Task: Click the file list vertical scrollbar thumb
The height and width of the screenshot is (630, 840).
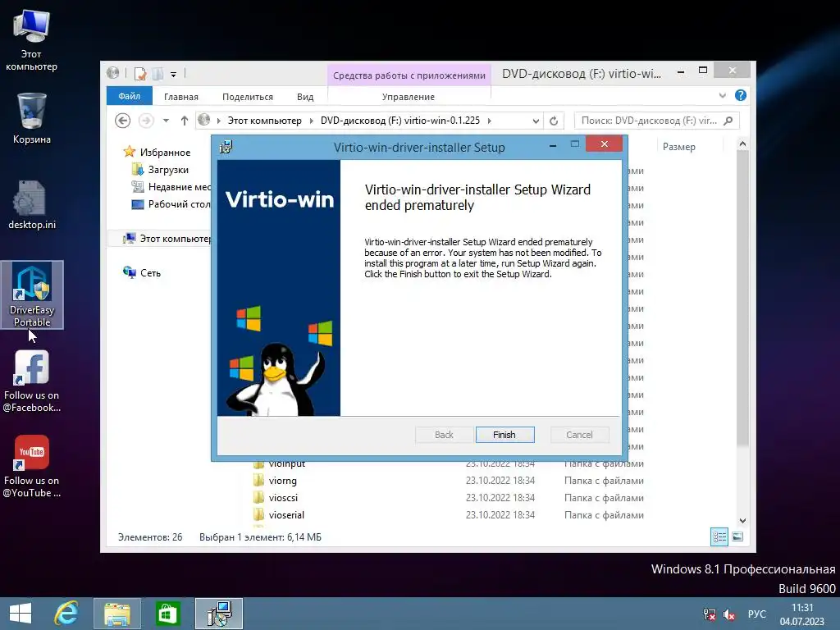Action: pyautogui.click(x=742, y=298)
